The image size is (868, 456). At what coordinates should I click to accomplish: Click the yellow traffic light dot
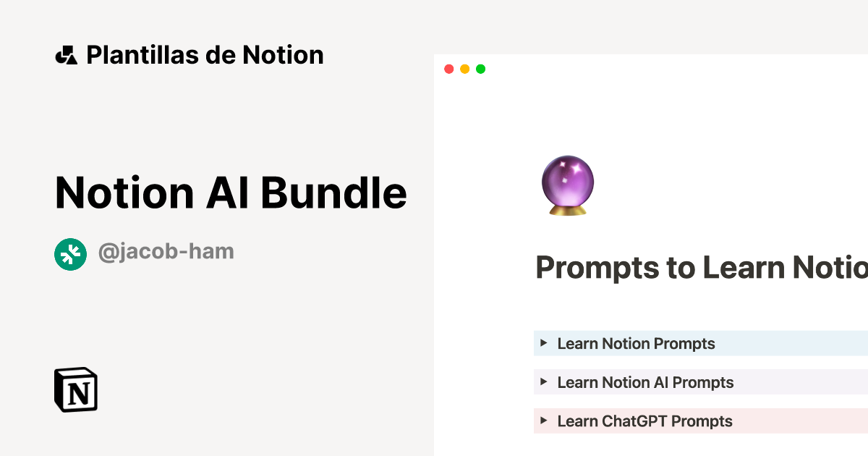465,69
